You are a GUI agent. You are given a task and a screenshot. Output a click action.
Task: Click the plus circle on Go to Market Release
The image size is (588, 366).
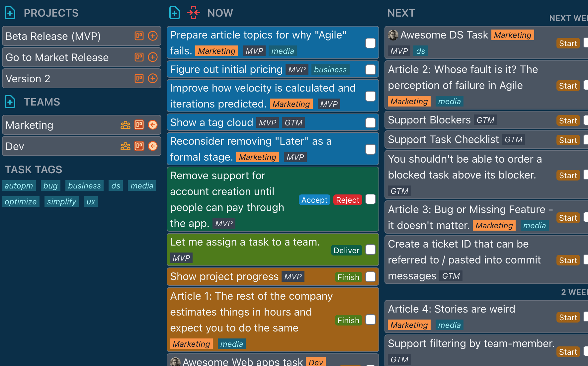click(153, 57)
